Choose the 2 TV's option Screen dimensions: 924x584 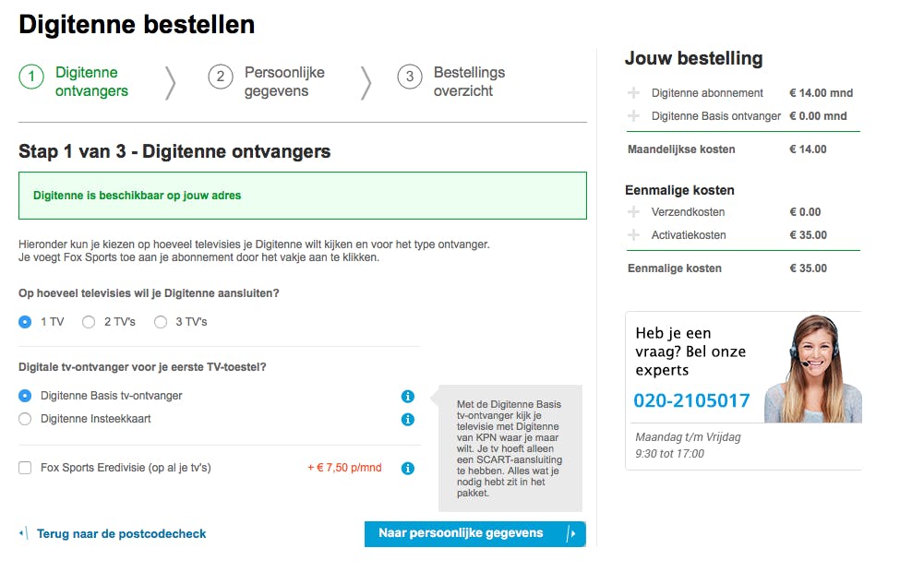[89, 322]
